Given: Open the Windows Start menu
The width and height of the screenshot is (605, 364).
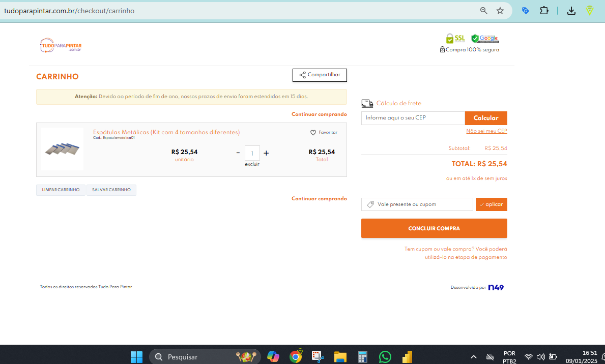Looking at the screenshot, I should point(136,357).
